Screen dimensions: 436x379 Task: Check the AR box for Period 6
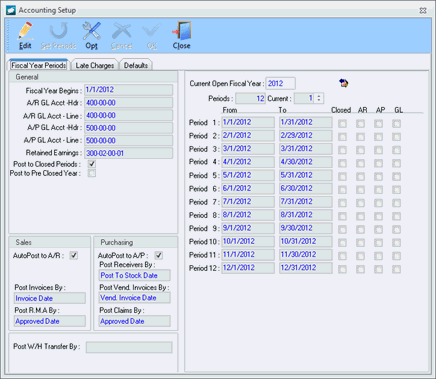[x=360, y=190]
